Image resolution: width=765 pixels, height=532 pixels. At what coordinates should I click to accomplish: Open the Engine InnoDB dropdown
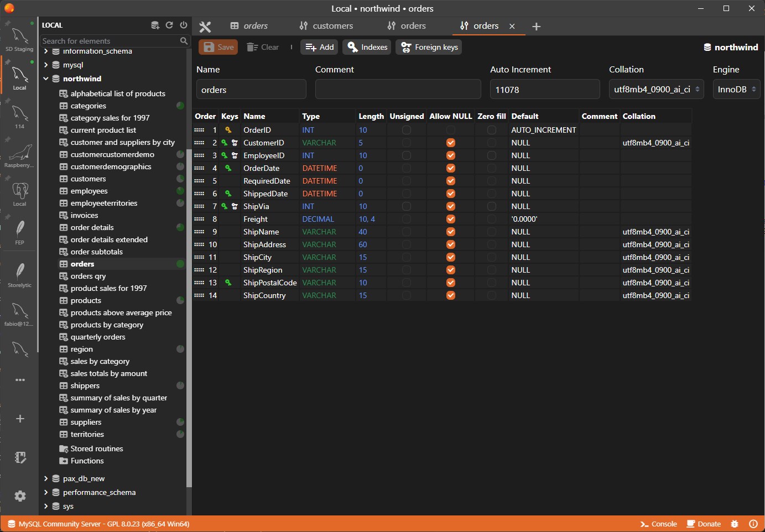click(736, 89)
